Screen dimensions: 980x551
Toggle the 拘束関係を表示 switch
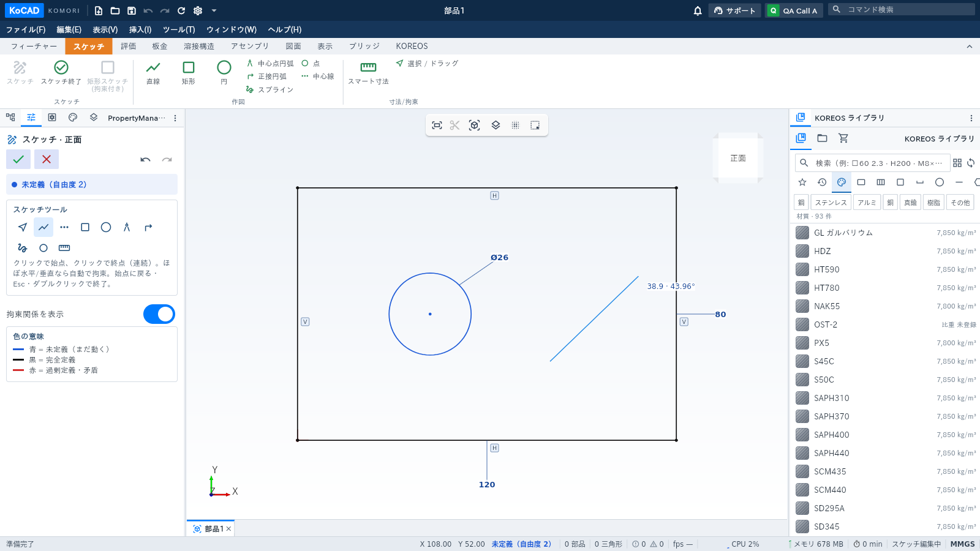(159, 314)
